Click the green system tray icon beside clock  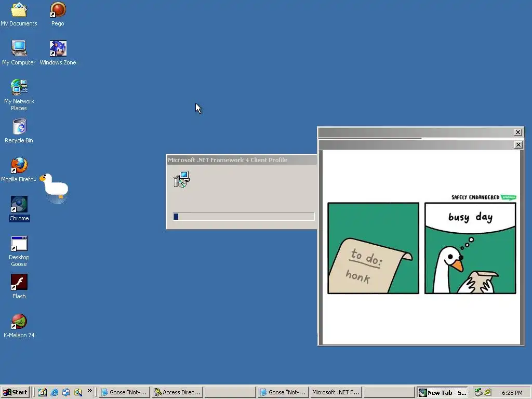tap(488, 392)
